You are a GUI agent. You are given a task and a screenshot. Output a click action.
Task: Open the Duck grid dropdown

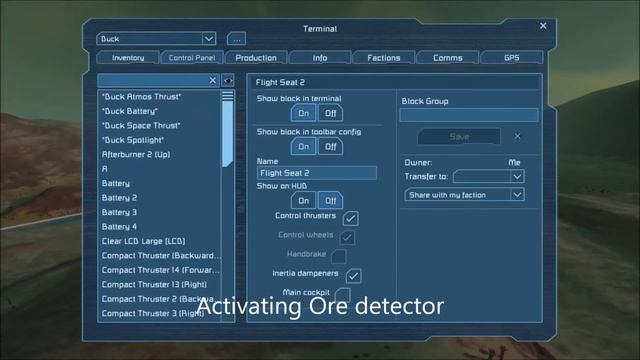click(x=156, y=39)
